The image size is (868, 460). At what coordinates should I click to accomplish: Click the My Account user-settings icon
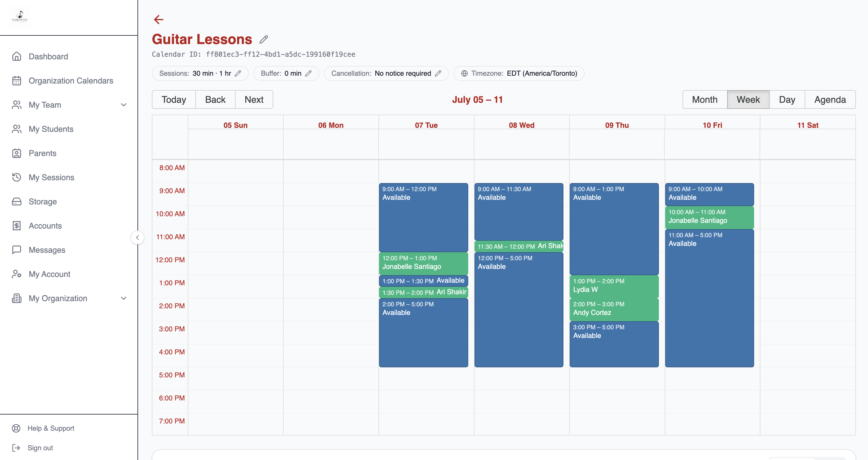pos(16,274)
